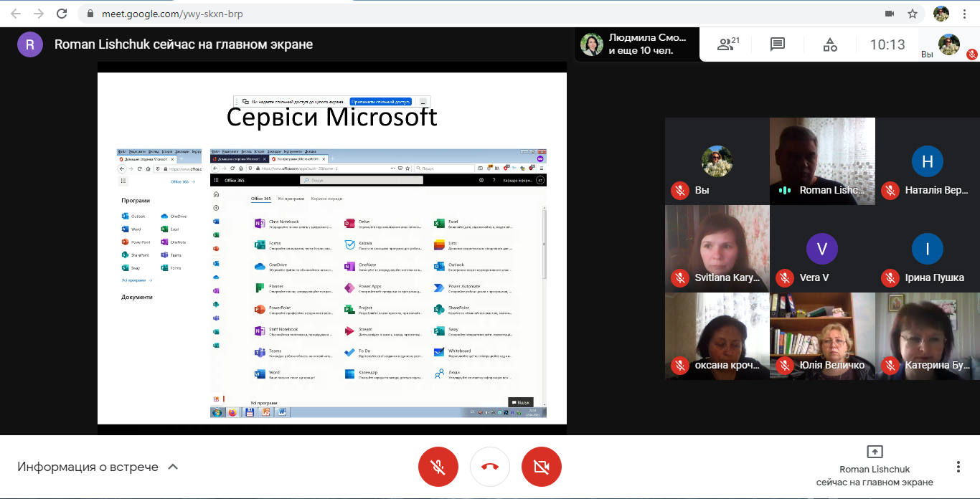This screenshot has height=499, width=980.
Task: Show the participants list (21 people)
Action: click(728, 44)
